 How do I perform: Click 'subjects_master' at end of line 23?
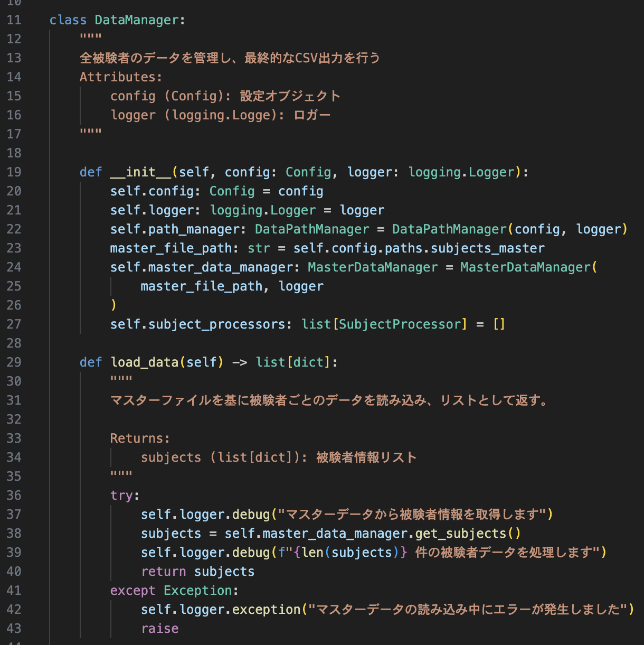tap(488, 248)
